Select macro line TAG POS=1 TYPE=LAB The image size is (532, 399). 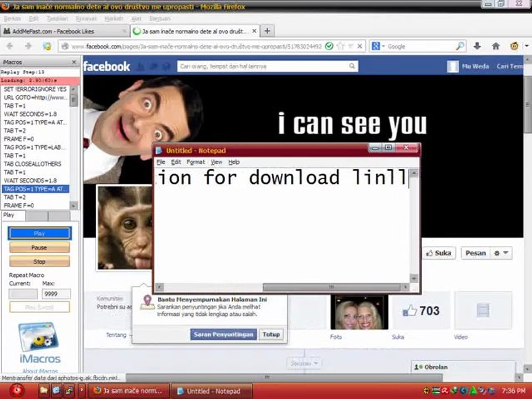[35, 147]
